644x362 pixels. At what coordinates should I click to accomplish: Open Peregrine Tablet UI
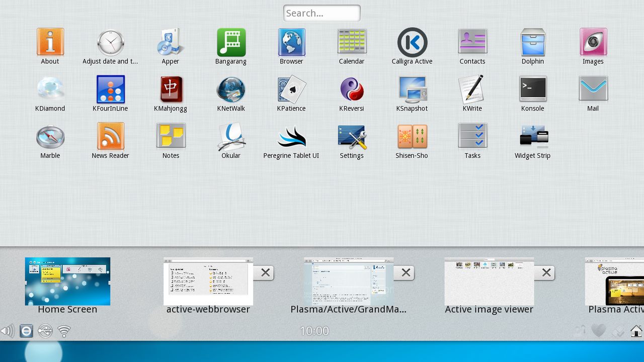(291, 141)
